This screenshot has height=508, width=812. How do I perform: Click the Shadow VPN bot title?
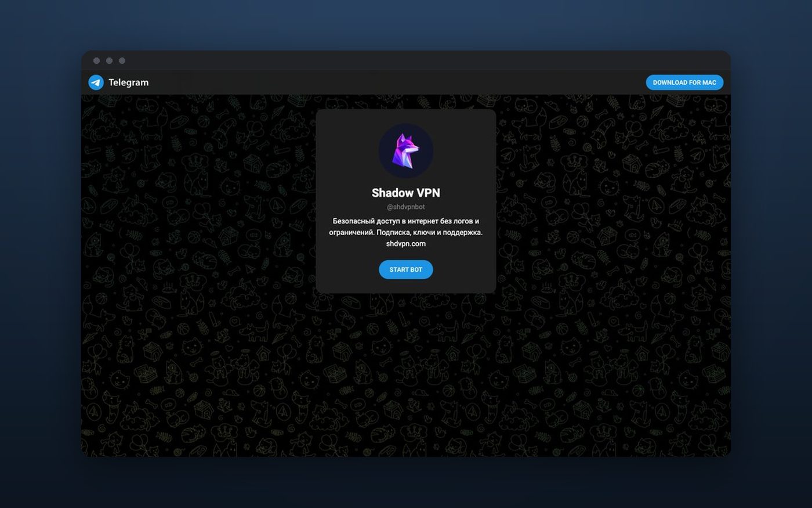(x=406, y=193)
